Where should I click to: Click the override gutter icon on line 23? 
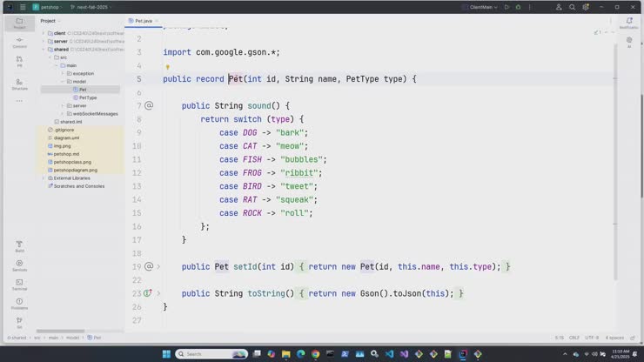(147, 293)
